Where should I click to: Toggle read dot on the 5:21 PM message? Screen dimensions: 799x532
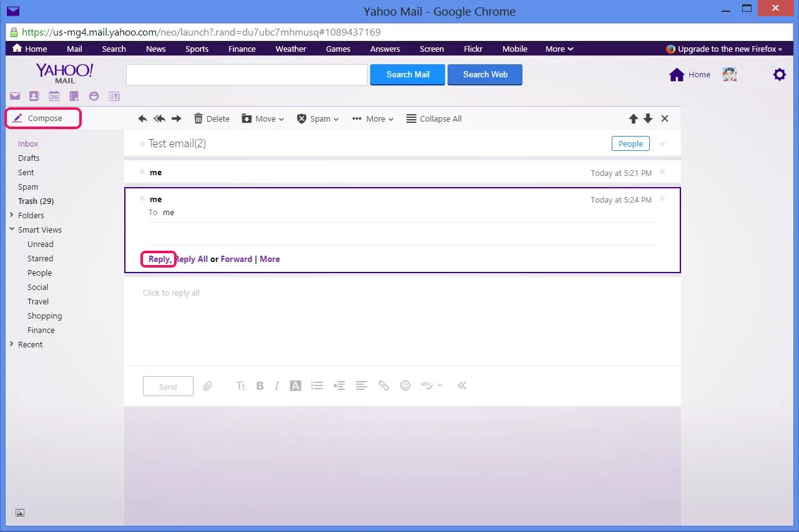(142, 172)
